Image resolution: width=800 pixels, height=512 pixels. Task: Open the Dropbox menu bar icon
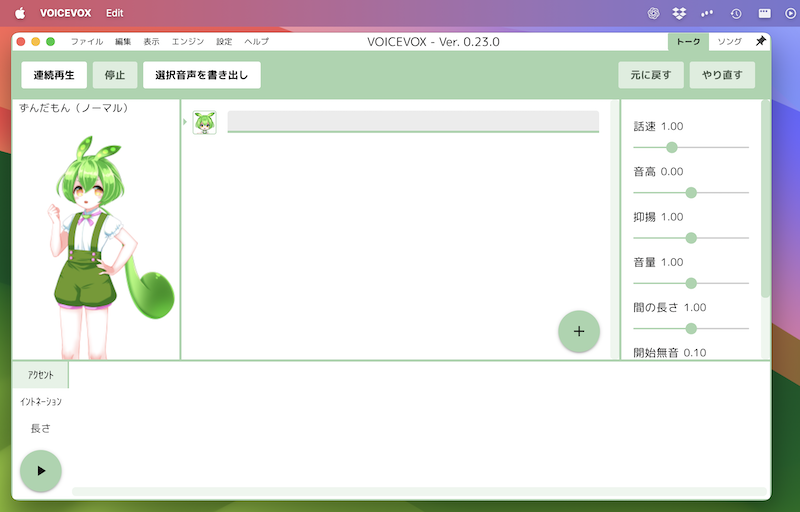679,13
